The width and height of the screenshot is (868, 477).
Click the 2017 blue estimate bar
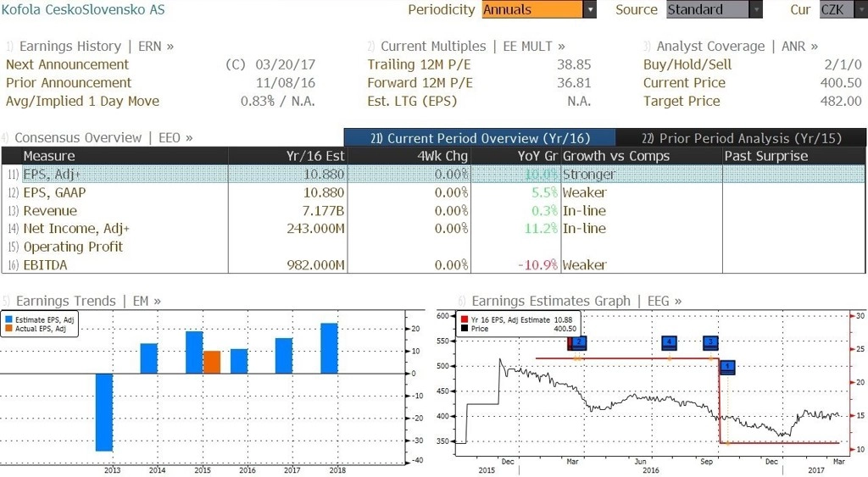pos(284,356)
